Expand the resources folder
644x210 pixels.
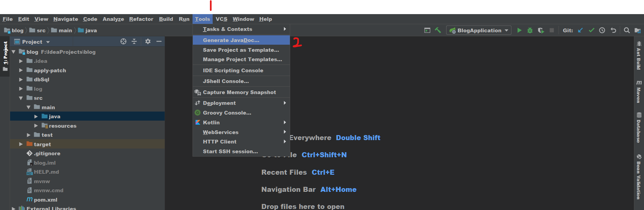point(36,126)
